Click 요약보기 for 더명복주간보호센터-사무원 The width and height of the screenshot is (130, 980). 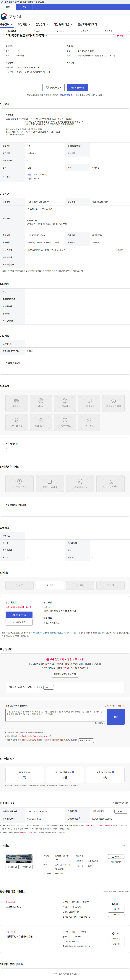[x=116, y=939]
